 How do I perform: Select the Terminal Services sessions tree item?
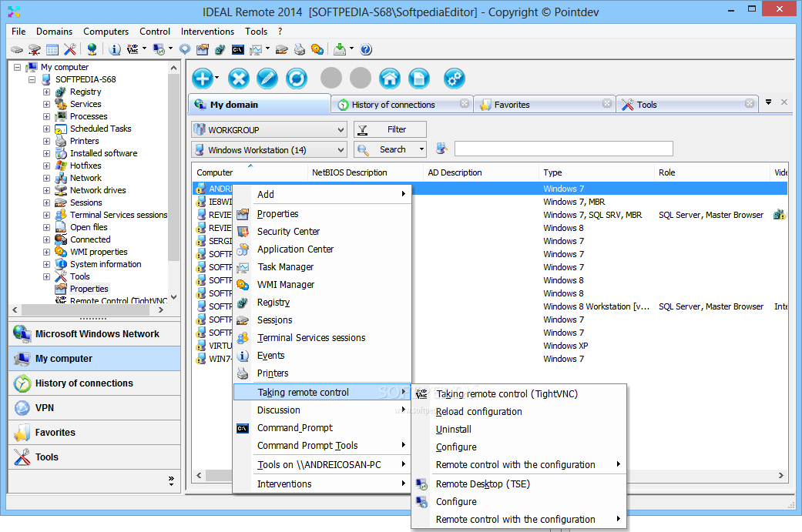click(x=119, y=215)
